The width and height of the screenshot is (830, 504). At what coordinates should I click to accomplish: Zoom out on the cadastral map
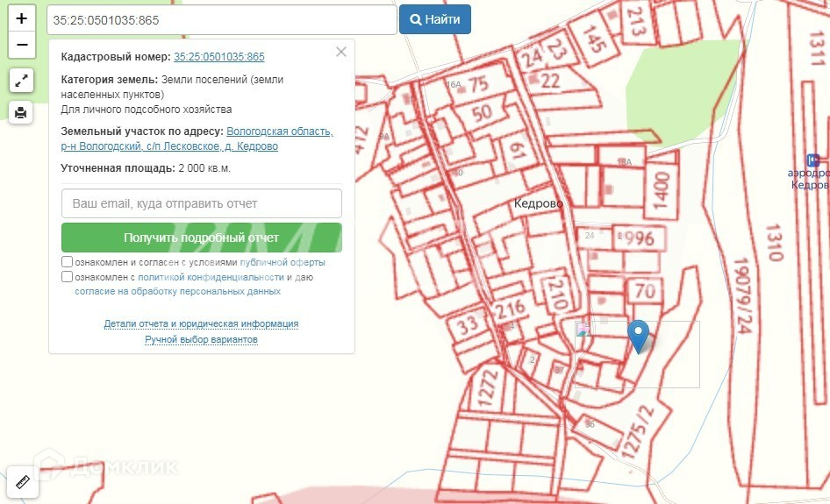point(22,44)
